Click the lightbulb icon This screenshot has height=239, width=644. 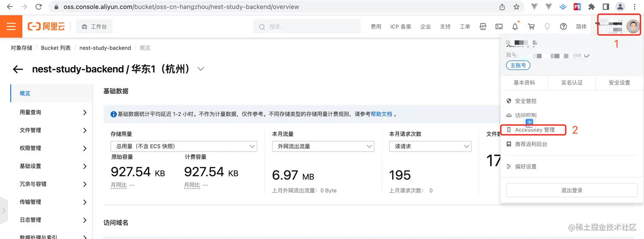547,26
